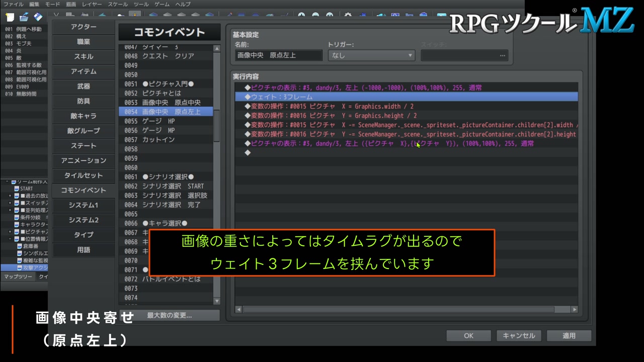Switch to the 敵グループ database tab
Viewport: 644px width, 362px height.
[84, 131]
